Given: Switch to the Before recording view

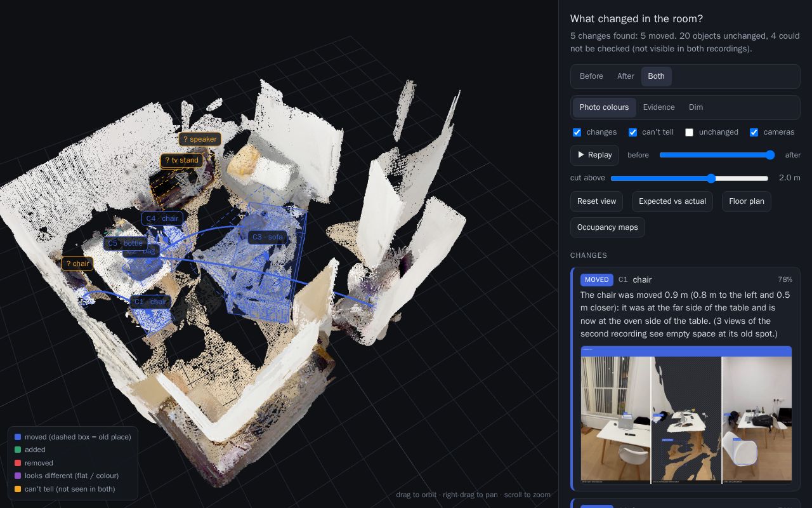Looking at the screenshot, I should (591, 76).
